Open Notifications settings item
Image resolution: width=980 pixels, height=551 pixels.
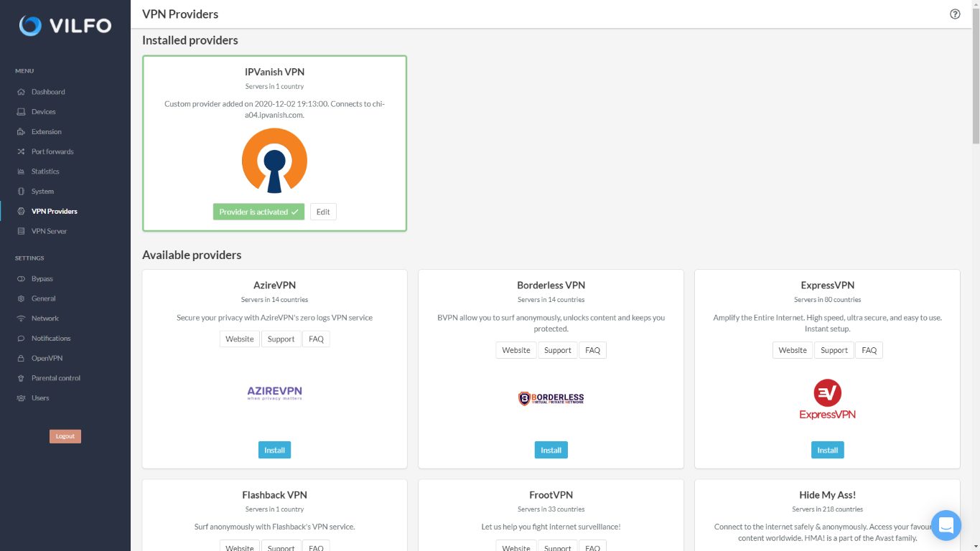[x=51, y=339]
